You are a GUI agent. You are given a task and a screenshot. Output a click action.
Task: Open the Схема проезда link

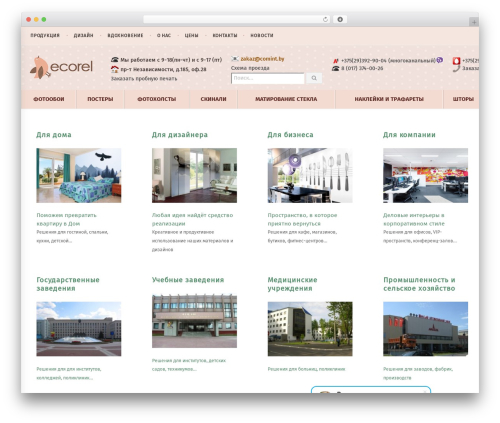(x=250, y=68)
